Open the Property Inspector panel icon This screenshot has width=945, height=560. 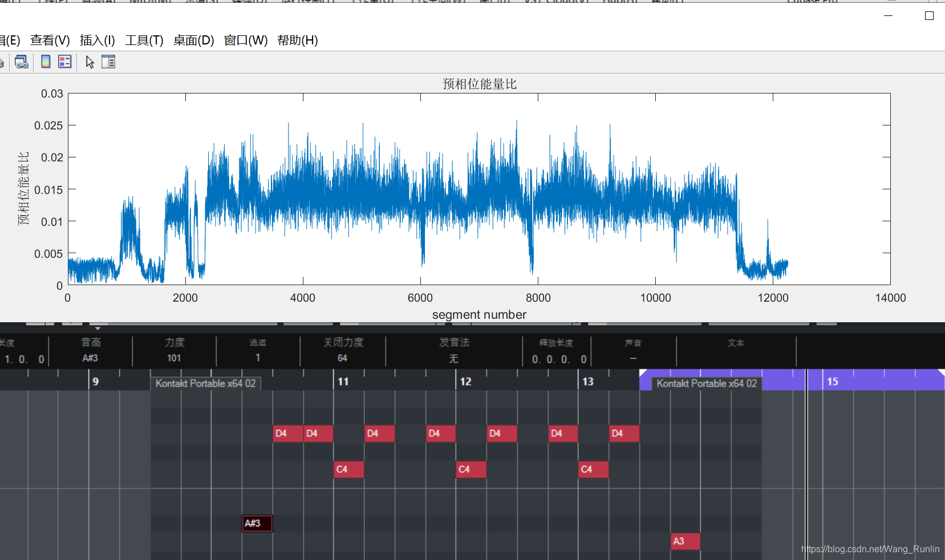pos(108,62)
